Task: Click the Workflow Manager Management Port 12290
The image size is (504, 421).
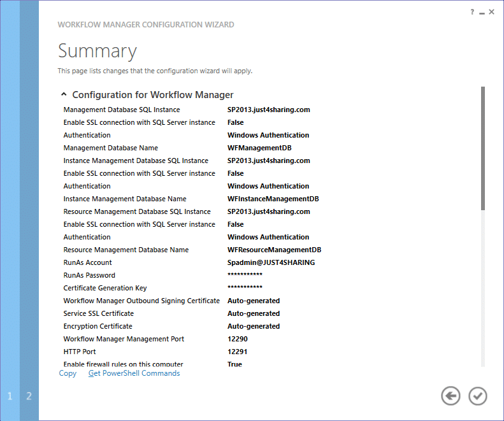Action: coord(238,339)
